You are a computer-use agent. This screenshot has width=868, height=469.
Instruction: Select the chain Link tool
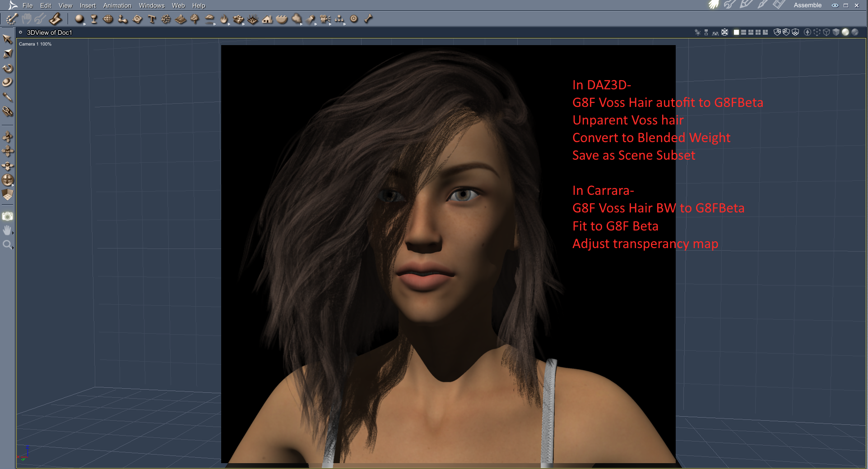[8, 111]
